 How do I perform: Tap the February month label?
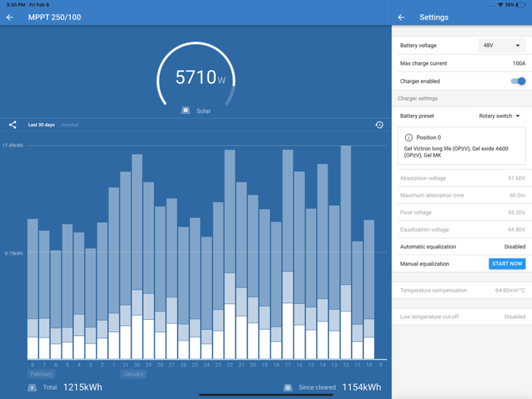click(x=41, y=374)
